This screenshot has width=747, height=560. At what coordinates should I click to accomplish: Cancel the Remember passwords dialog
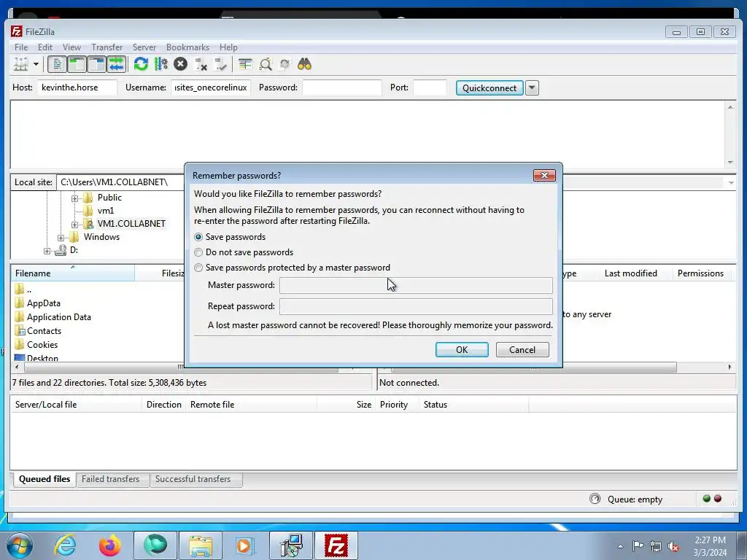[522, 349]
